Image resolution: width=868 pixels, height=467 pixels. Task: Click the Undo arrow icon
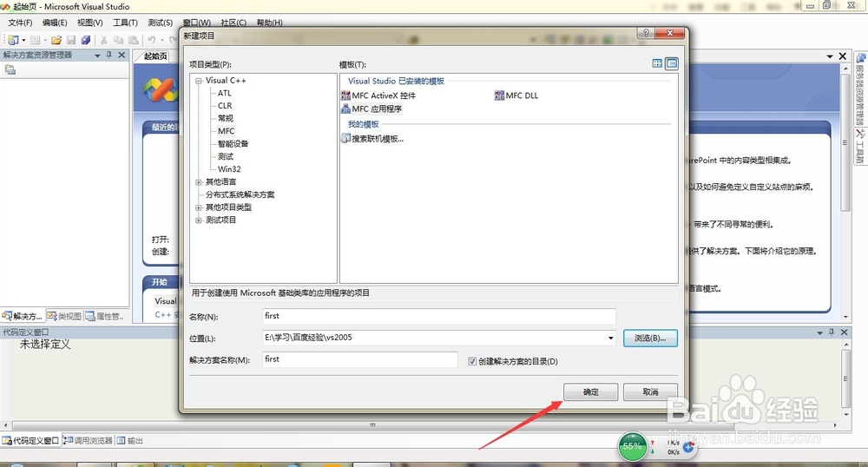pyautogui.click(x=151, y=40)
